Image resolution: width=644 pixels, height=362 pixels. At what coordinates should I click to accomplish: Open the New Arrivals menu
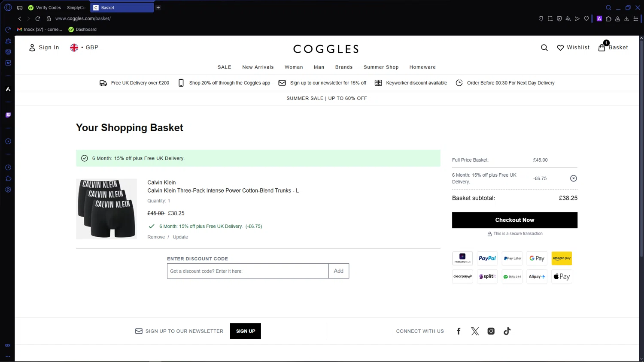[258, 67]
